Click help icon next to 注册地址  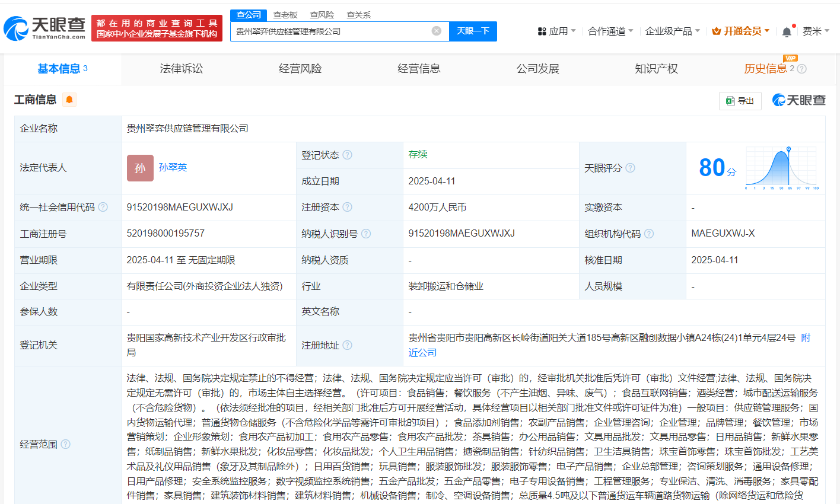(348, 345)
